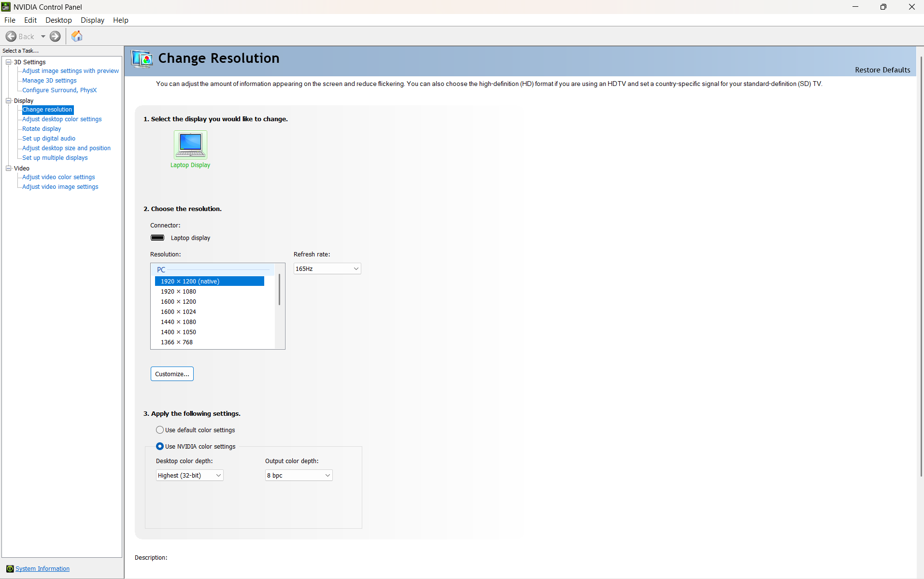The image size is (924, 579).
Task: Open Adjust video image settings
Action: click(x=60, y=187)
